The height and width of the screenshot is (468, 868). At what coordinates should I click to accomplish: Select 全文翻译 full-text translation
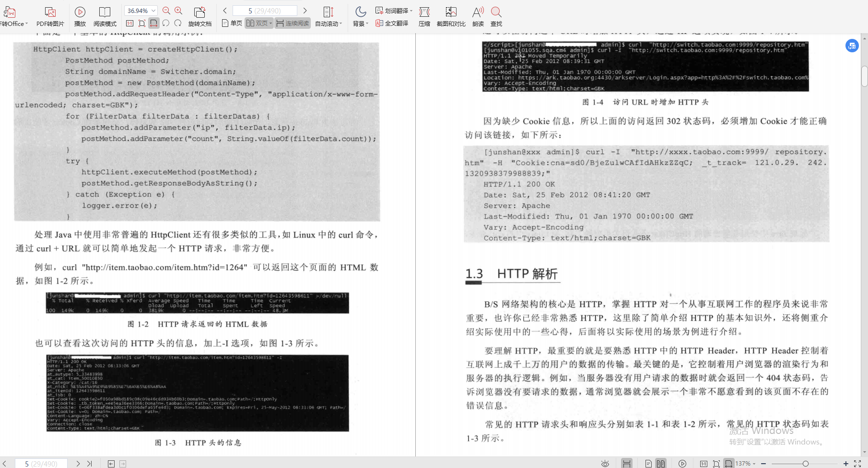(x=395, y=23)
